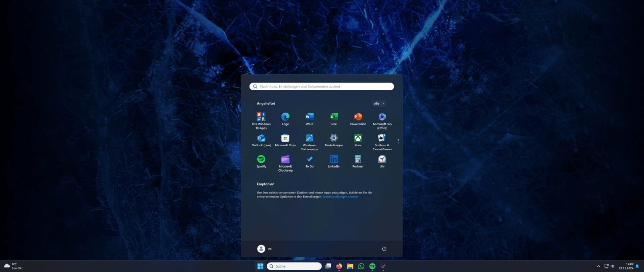644x272 pixels.
Task: Click the taskbar Suche search box
Action: [294, 266]
